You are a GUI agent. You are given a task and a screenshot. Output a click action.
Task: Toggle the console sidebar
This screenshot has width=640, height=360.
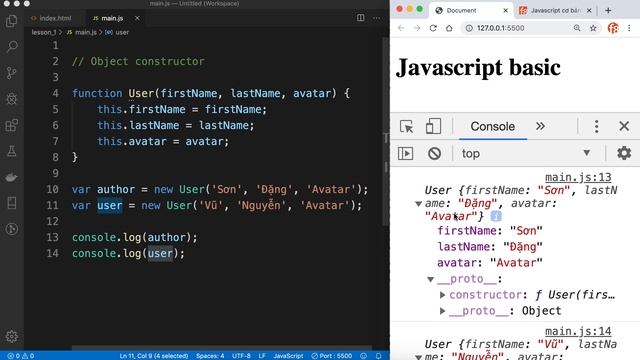tap(405, 153)
